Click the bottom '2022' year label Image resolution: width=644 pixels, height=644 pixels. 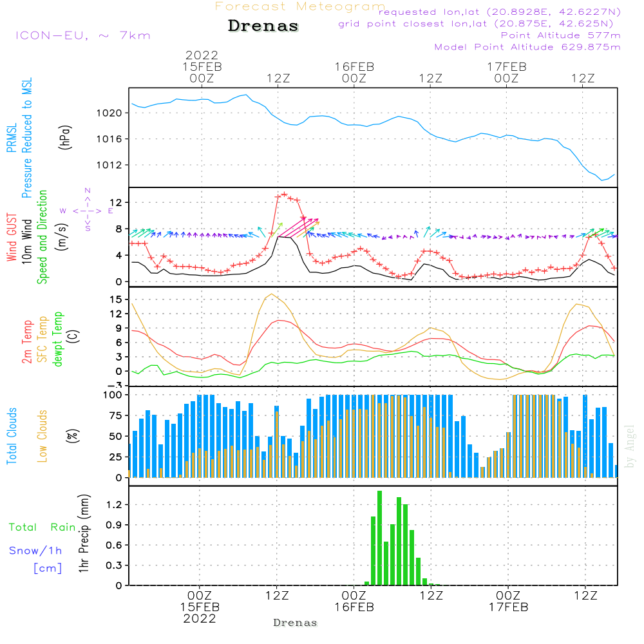200,619
